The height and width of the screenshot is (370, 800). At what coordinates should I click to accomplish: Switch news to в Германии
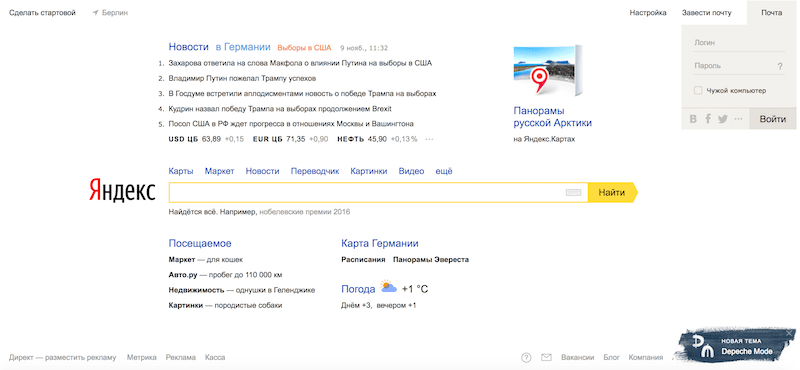coord(243,47)
